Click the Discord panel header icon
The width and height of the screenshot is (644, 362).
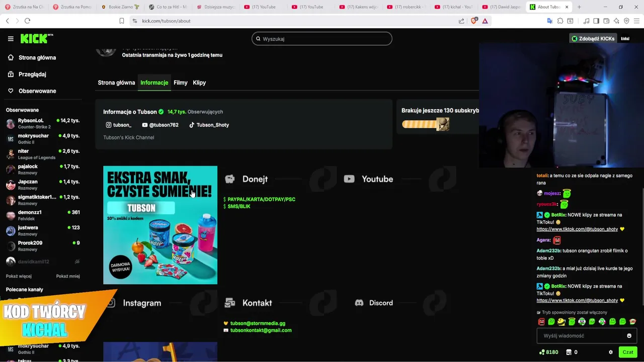point(359,303)
